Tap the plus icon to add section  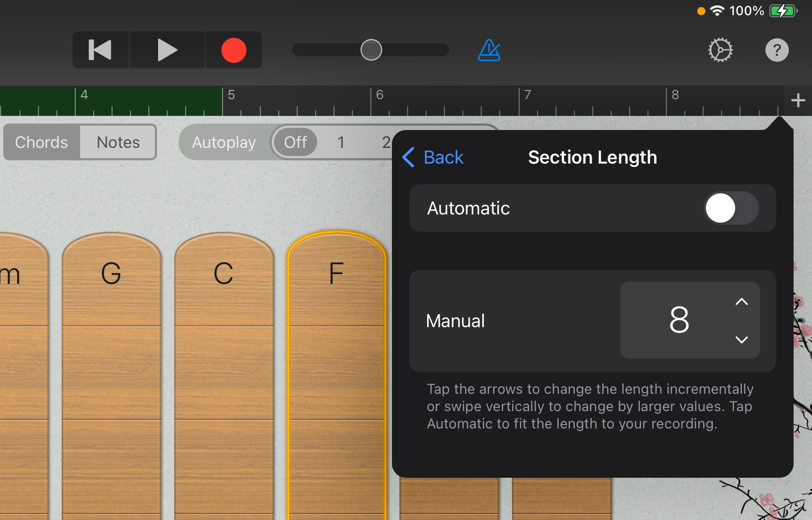coord(798,100)
